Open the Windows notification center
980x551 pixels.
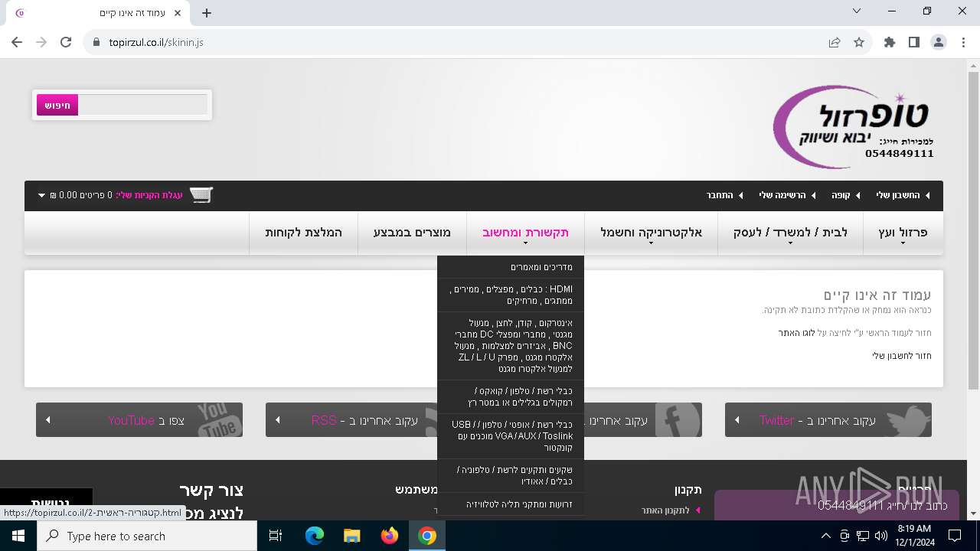(955, 536)
